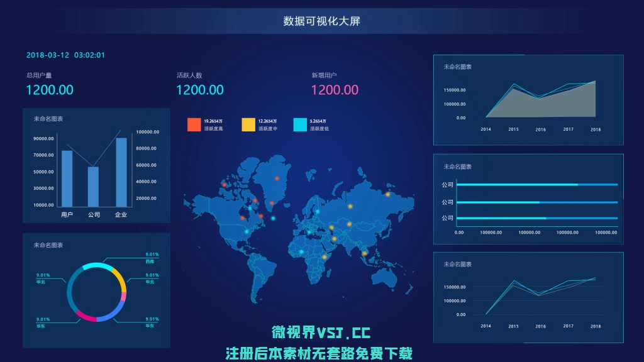This screenshot has width=644, height=362.
Task: Click the 总用户量 value 1200.00
Action: pyautogui.click(x=50, y=90)
